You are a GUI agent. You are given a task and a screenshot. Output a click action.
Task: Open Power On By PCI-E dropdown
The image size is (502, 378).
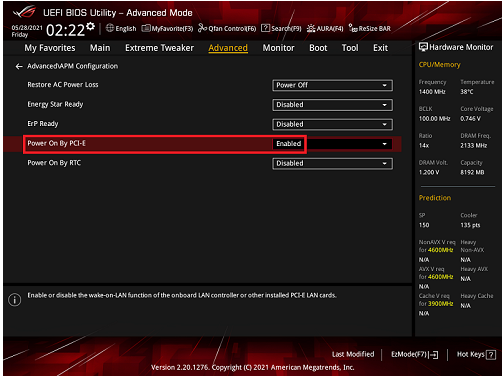pos(332,144)
